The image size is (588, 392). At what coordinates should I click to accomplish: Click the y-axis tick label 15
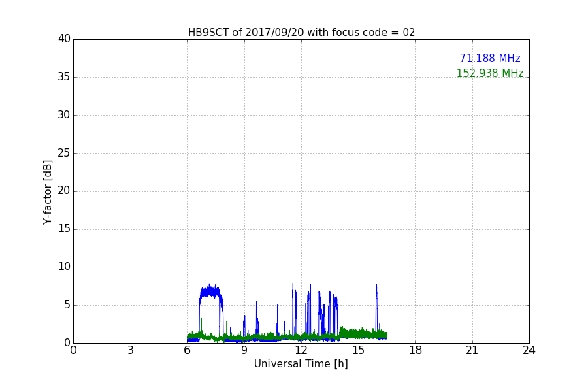click(x=64, y=229)
